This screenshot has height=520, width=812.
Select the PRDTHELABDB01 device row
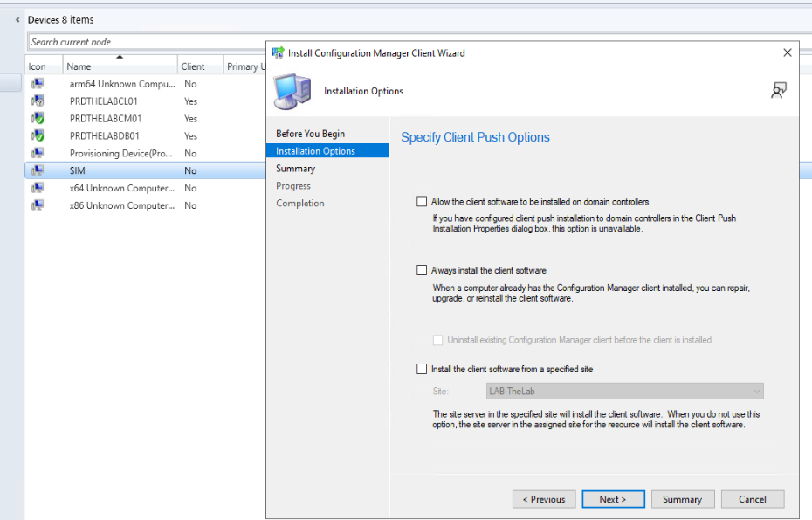pos(146,135)
